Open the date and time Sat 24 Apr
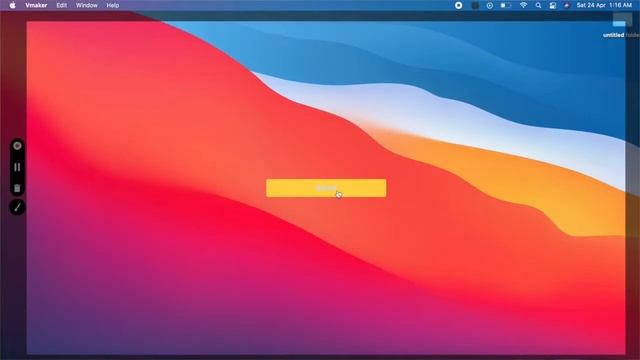Viewport: 640px width, 360px height. coord(604,5)
